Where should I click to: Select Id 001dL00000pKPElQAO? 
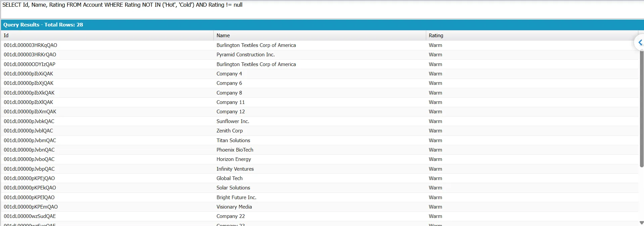29,197
